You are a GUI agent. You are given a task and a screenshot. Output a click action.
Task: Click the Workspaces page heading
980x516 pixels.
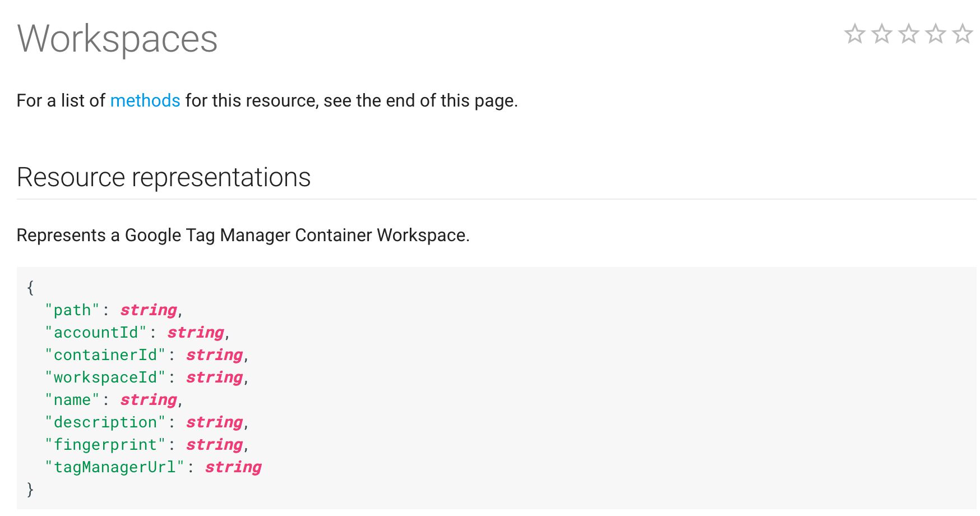pyautogui.click(x=117, y=39)
